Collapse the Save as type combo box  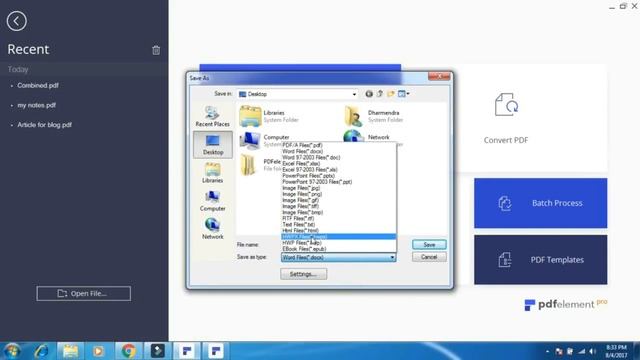coord(392,258)
